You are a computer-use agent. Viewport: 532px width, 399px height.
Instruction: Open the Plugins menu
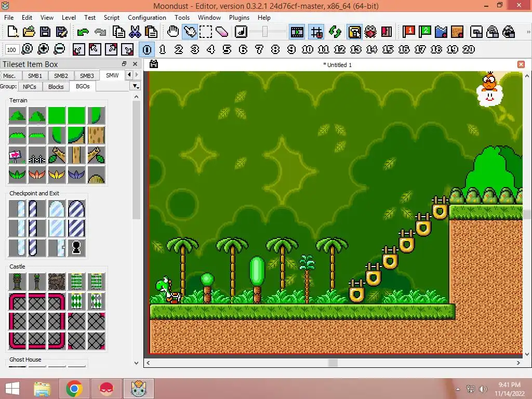point(239,17)
